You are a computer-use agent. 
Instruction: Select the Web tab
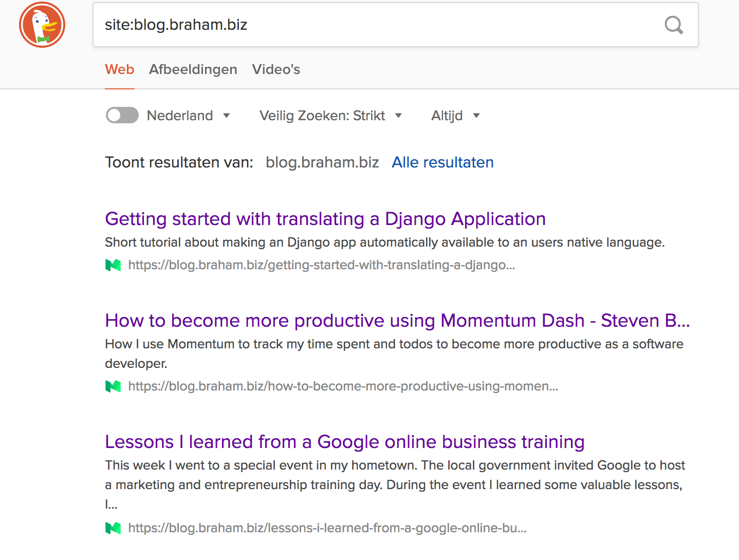click(120, 69)
